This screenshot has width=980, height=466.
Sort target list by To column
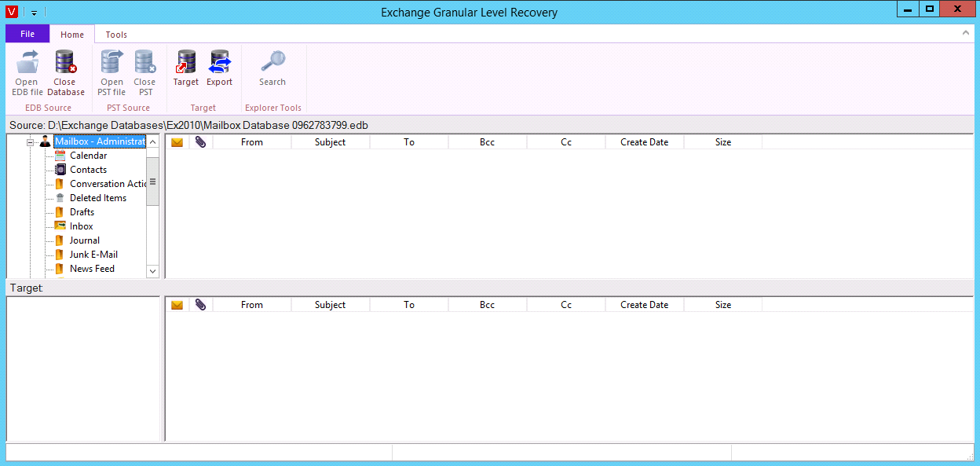(409, 305)
